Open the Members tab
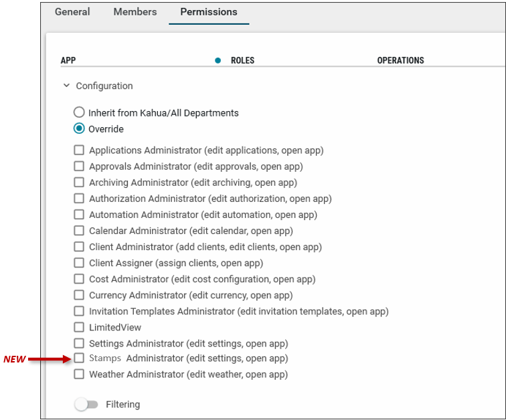Screen dimensions: 506x420 coord(135,12)
